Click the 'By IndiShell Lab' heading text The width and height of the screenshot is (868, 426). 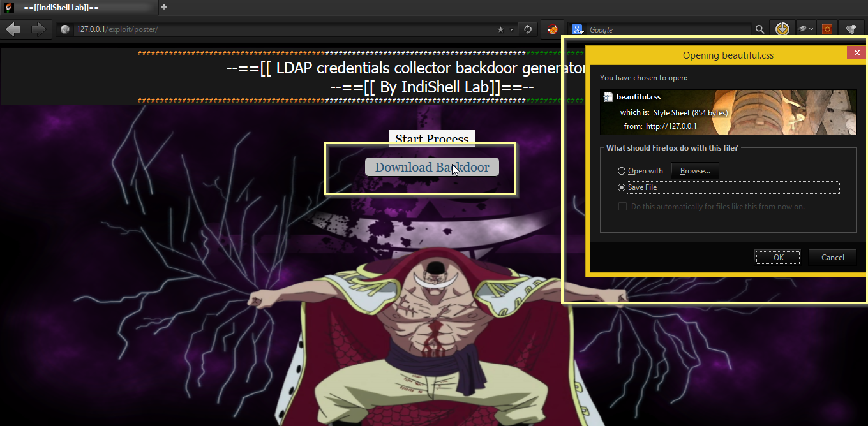pyautogui.click(x=432, y=87)
